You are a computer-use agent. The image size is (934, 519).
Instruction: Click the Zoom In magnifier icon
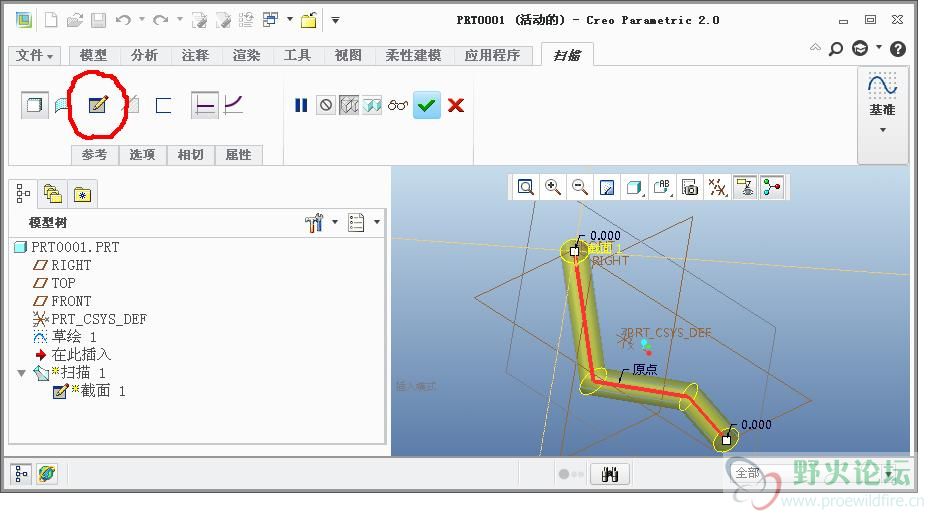(553, 187)
